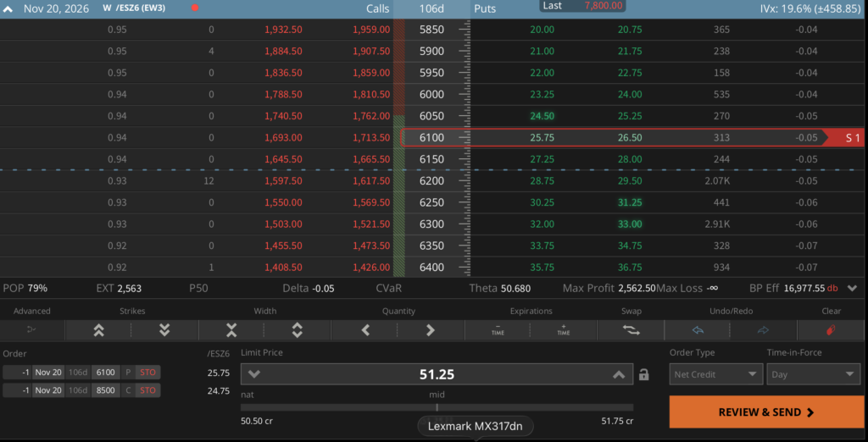Click the Swap legs icon
Image resolution: width=868 pixels, height=442 pixels.
coord(631,330)
